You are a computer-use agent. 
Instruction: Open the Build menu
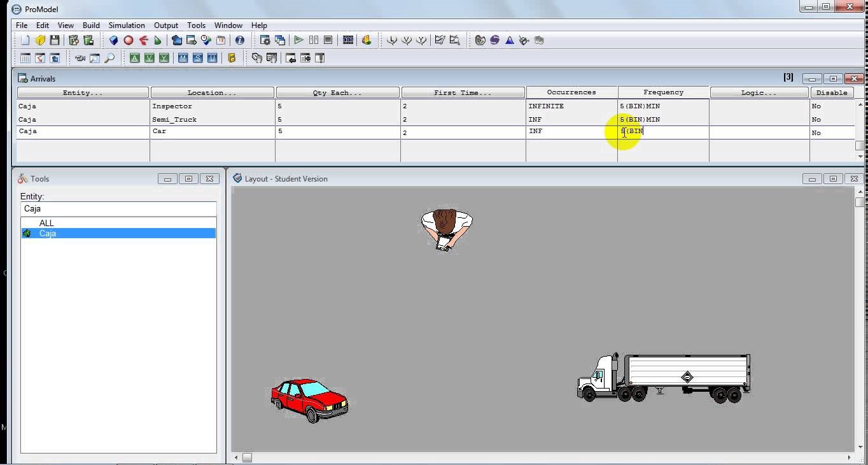pos(91,25)
